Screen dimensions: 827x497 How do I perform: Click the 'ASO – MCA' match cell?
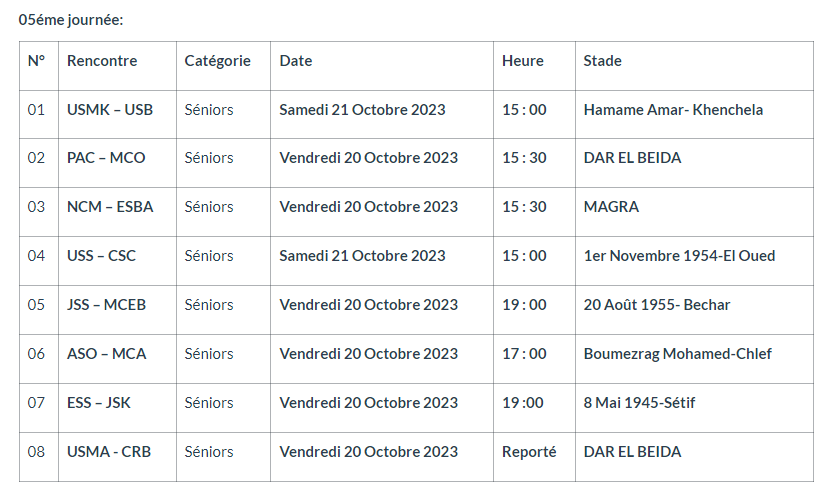[x=106, y=354]
